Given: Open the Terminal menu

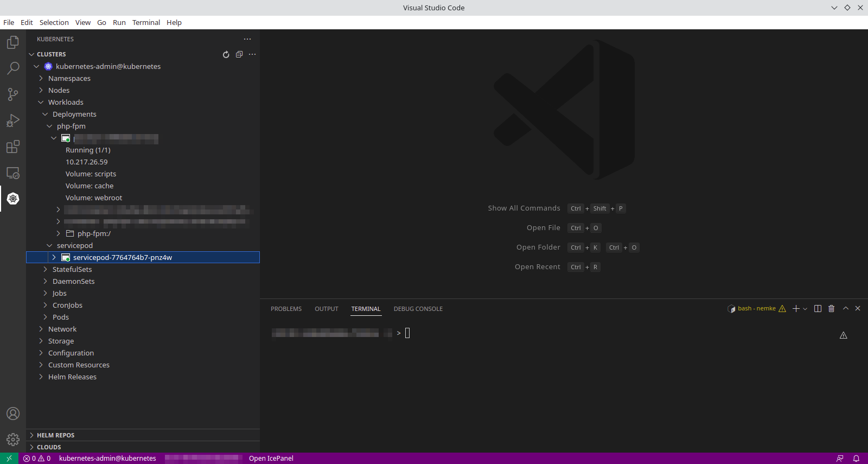Looking at the screenshot, I should [146, 22].
